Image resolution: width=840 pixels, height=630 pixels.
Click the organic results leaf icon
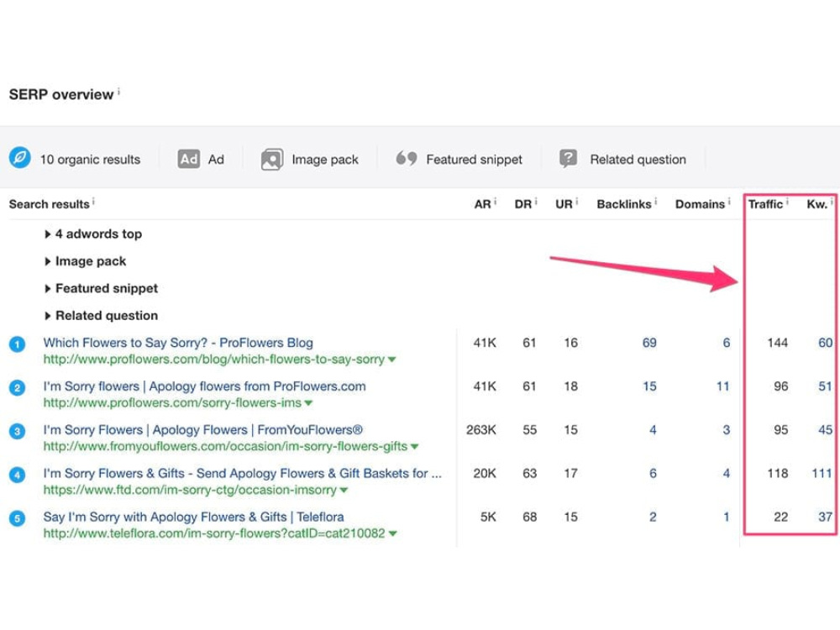[20, 158]
